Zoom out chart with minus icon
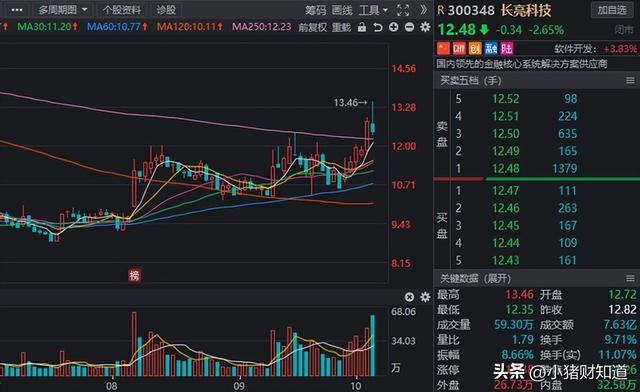The height and width of the screenshot is (392, 640). [409, 27]
